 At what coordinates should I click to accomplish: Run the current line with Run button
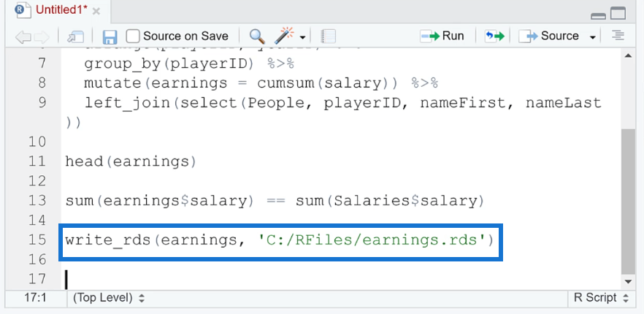pos(442,37)
